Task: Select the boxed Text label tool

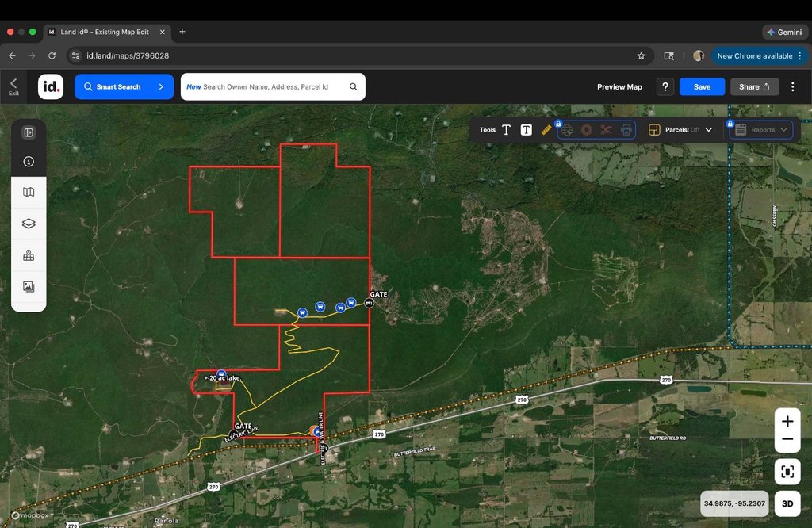Action: tap(526, 130)
